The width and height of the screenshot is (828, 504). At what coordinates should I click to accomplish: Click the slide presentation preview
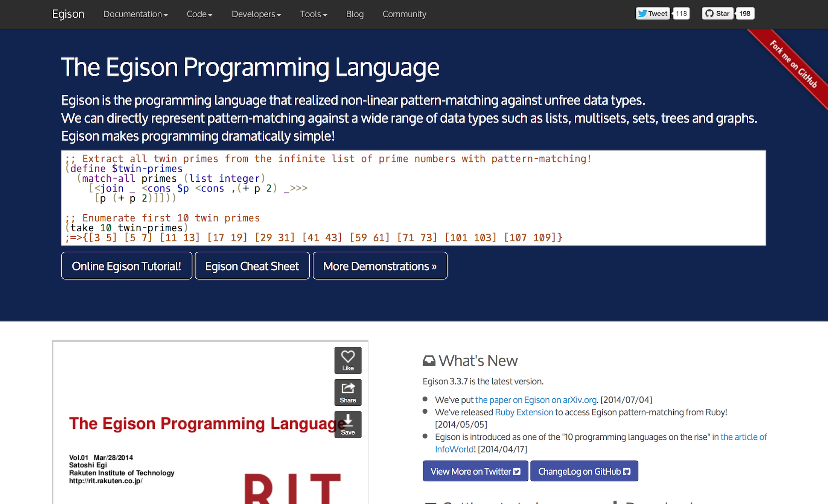coord(210,422)
